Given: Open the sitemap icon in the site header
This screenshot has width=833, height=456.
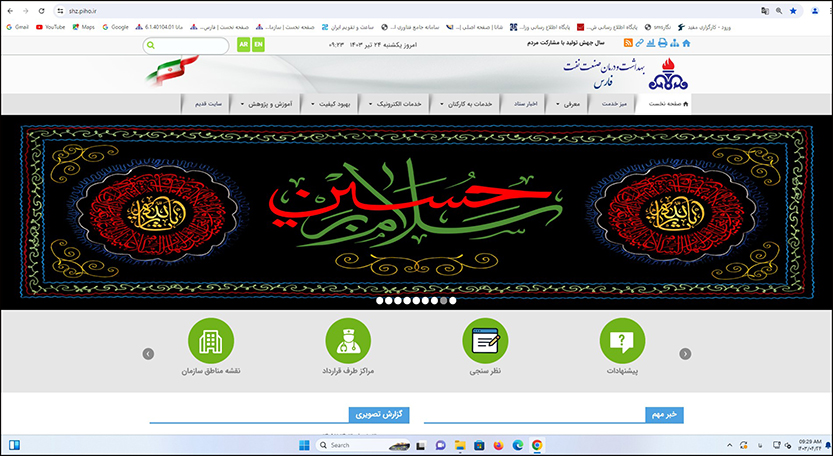Looking at the screenshot, I should pos(675,44).
